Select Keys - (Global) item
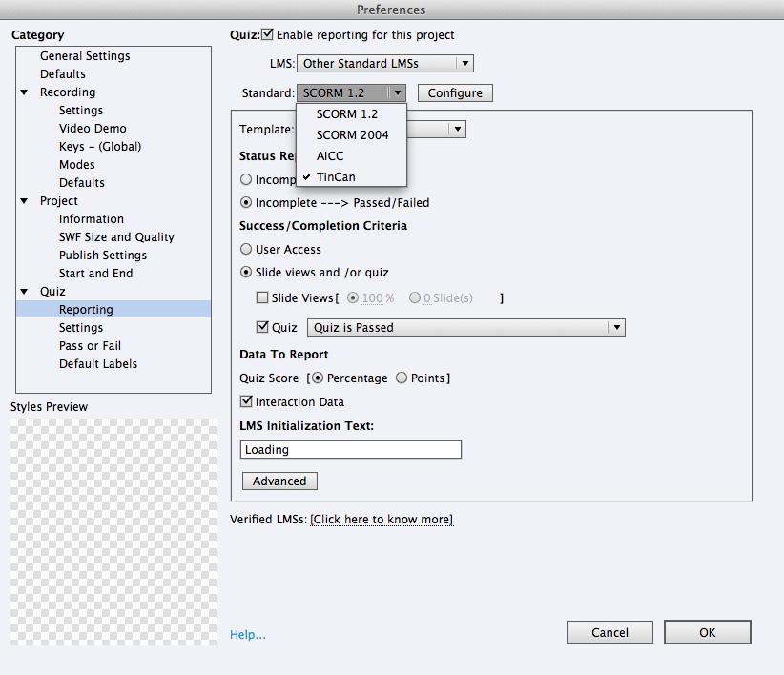 point(100,147)
